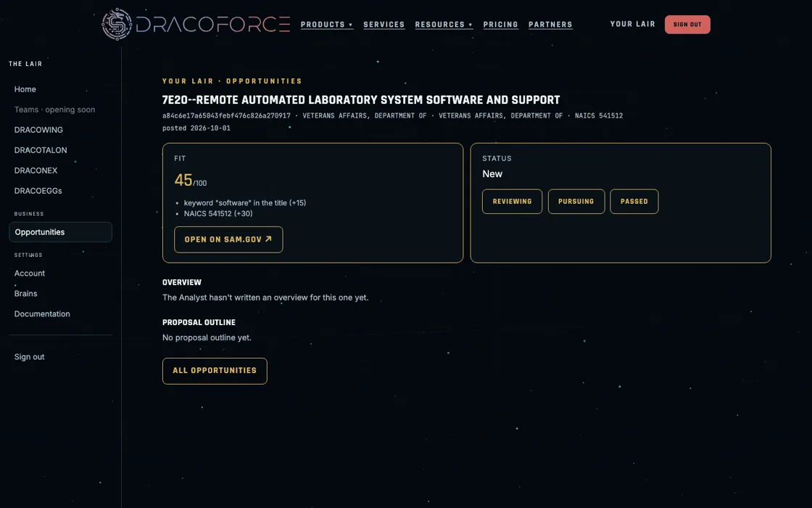
Task: Mark the opportunity as Pursuing
Action: (x=576, y=201)
